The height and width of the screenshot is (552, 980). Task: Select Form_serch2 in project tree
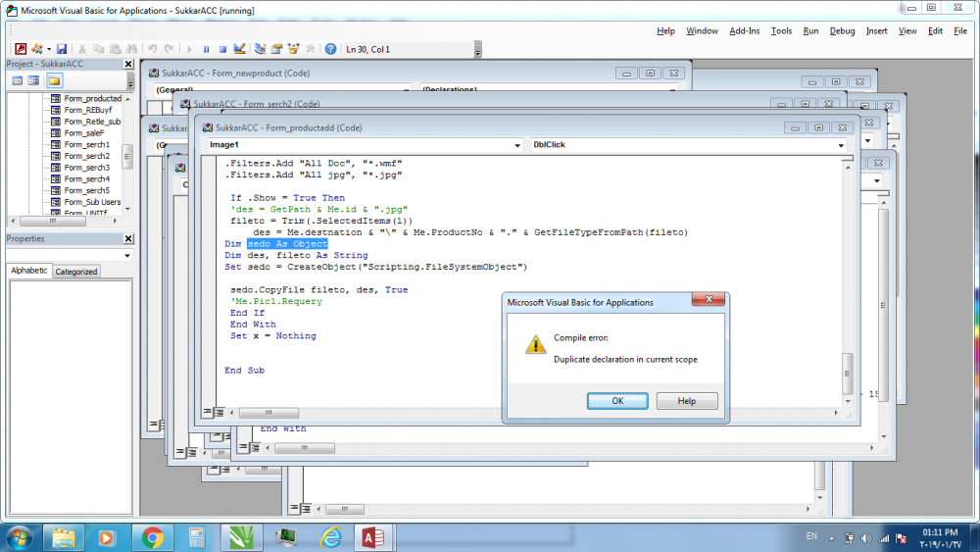(x=86, y=156)
